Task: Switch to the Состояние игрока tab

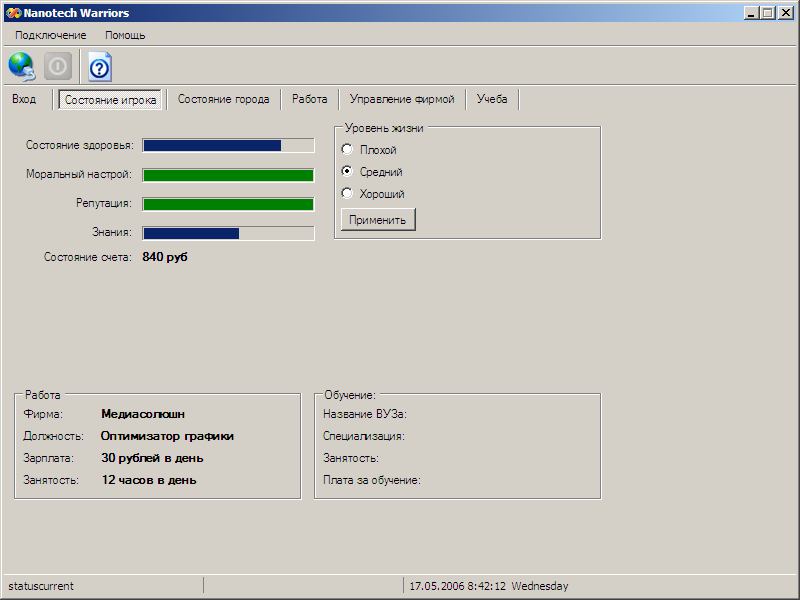Action: (110, 99)
